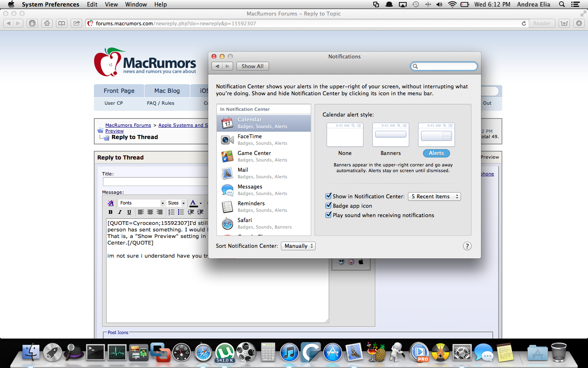Follow the MacRumors Forums breadcrumb link
Viewport: 588px width, 368px height.
[x=128, y=125]
